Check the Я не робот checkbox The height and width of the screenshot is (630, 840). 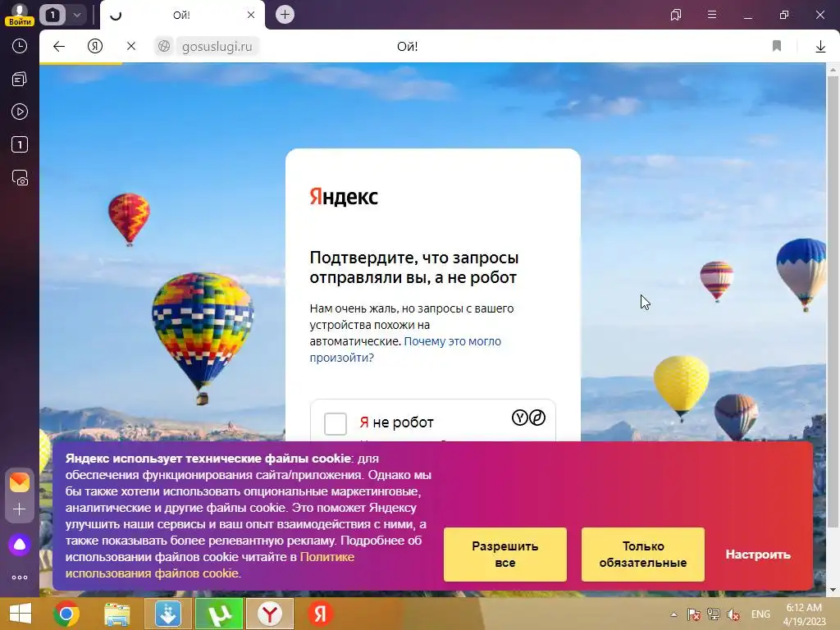pos(336,424)
